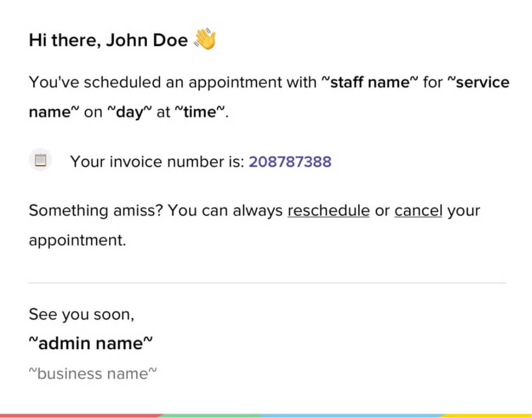Screen dimensions: 532x418
Task: Click the cancel appointment link
Action: point(418,210)
